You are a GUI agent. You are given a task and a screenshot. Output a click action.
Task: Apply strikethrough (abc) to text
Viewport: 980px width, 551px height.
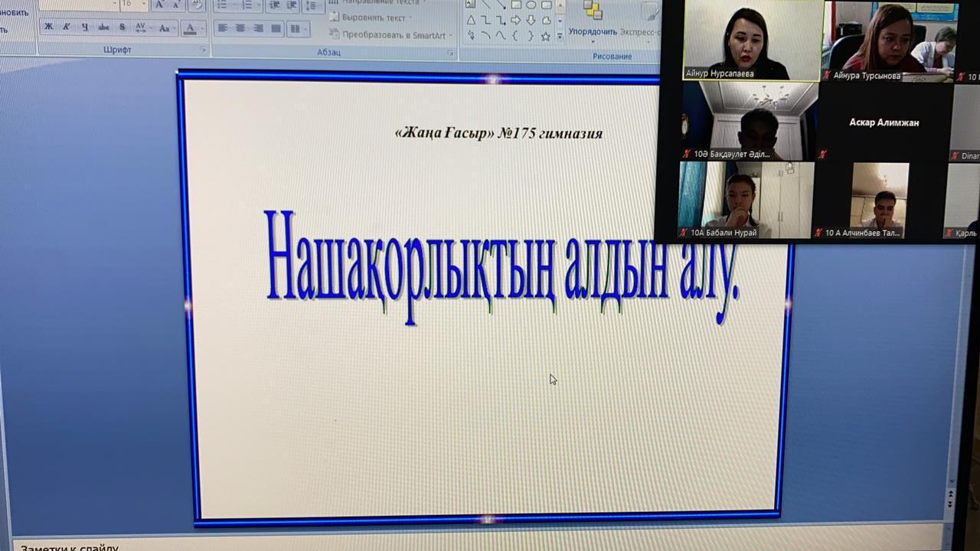pyautogui.click(x=103, y=28)
